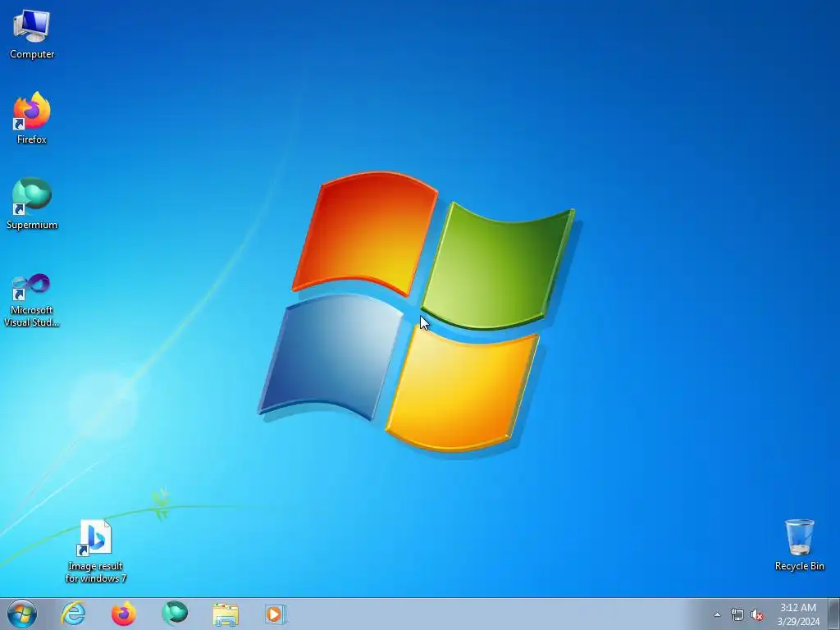Click the muted volume tray icon
This screenshot has width=840, height=630.
pyautogui.click(x=757, y=615)
